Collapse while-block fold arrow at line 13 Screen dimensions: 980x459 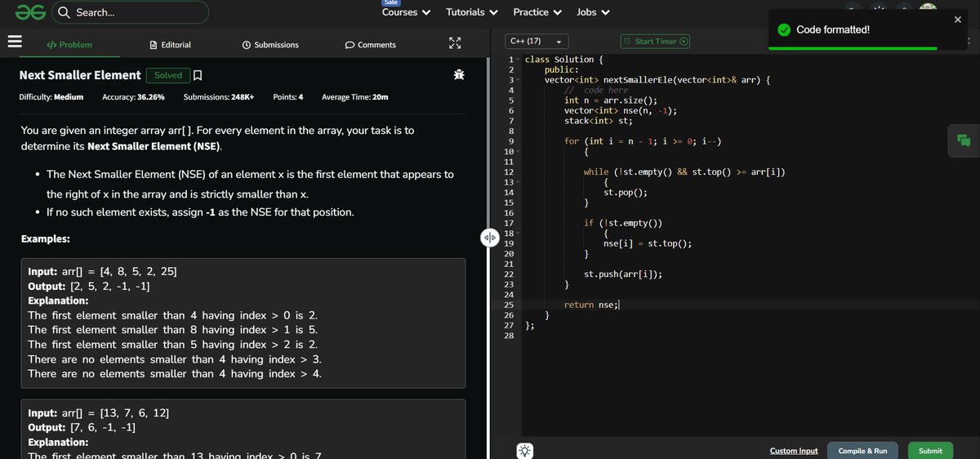[x=518, y=182]
